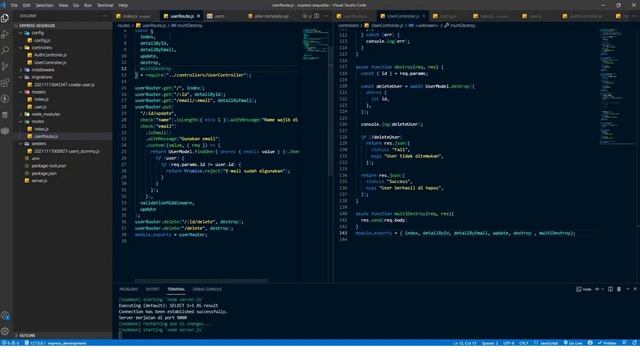Click the notifications bell in status bar

coord(634,343)
